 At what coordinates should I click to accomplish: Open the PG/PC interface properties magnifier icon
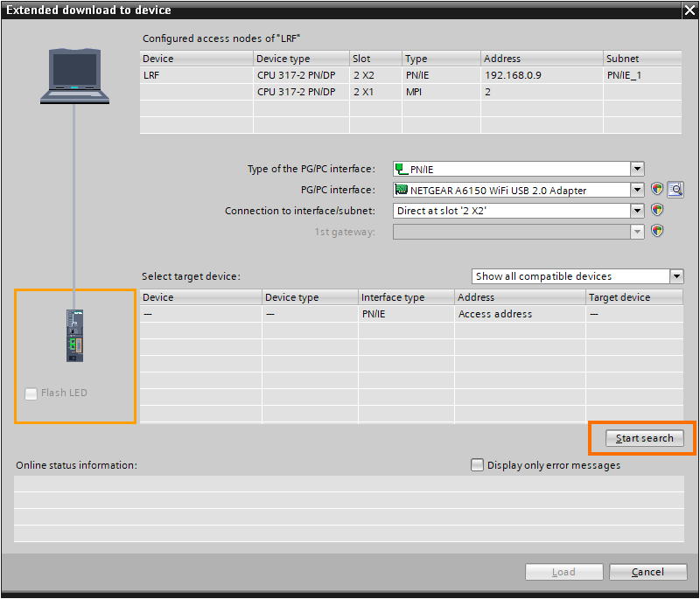(674, 189)
